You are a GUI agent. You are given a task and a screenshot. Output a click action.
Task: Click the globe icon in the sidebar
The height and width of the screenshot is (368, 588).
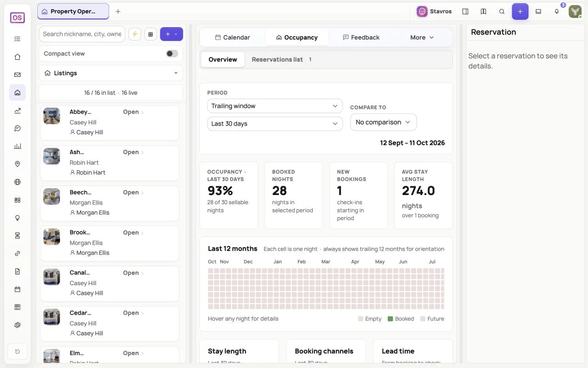17,182
